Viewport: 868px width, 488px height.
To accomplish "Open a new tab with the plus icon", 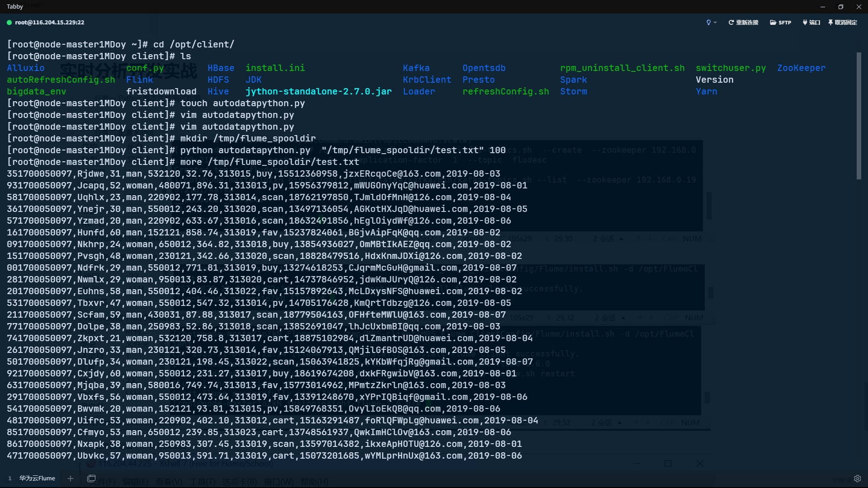I will (x=70, y=478).
